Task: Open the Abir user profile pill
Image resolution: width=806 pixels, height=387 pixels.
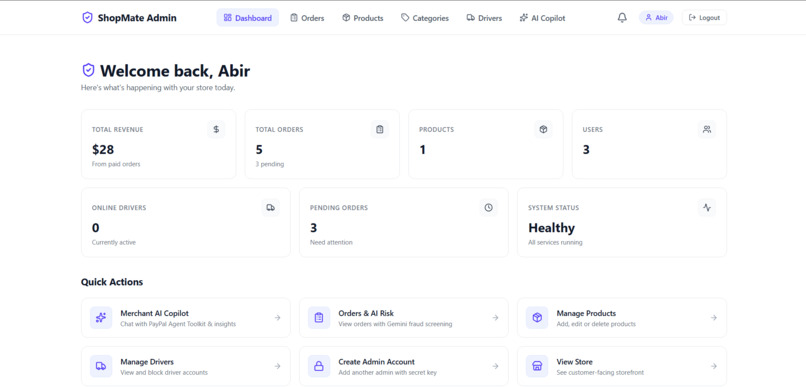Action: (656, 17)
